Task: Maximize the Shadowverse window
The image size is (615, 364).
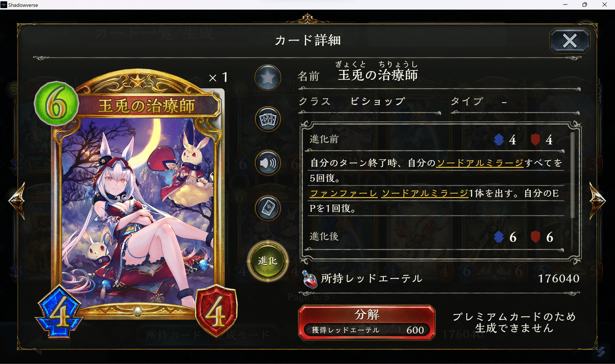Action: [x=585, y=5]
